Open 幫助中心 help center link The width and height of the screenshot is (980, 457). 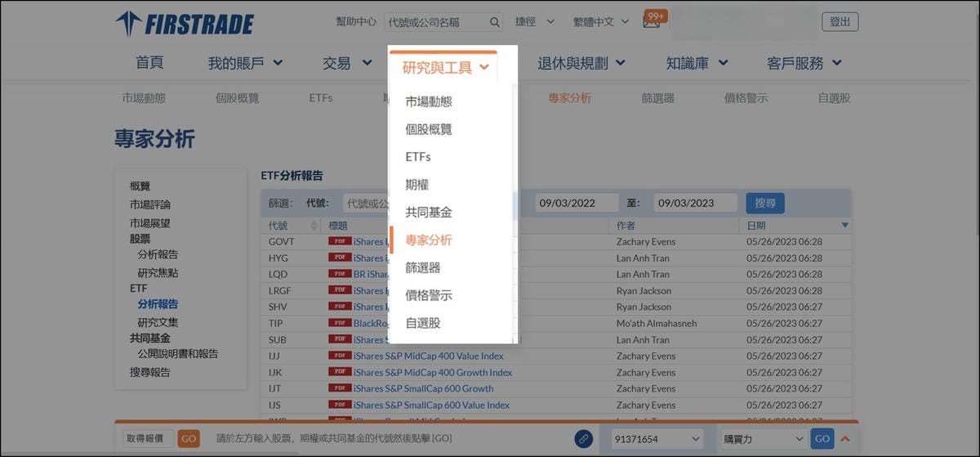(356, 22)
